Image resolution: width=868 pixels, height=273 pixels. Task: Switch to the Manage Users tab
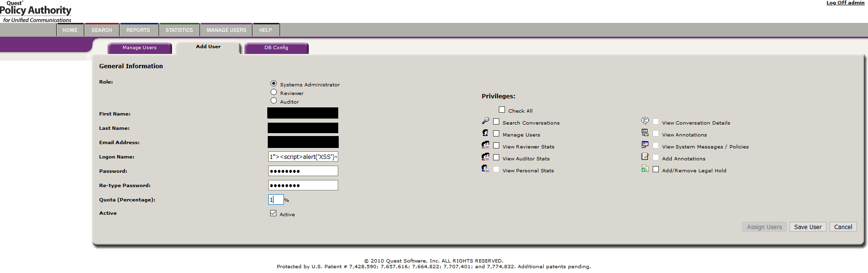[140, 48]
